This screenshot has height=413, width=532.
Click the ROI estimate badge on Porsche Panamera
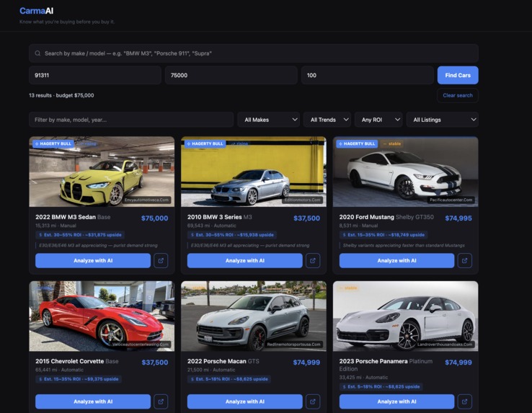(x=381, y=386)
